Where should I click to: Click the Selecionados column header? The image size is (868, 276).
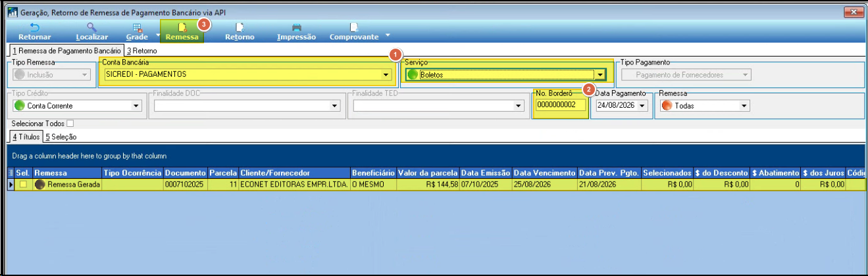(667, 172)
